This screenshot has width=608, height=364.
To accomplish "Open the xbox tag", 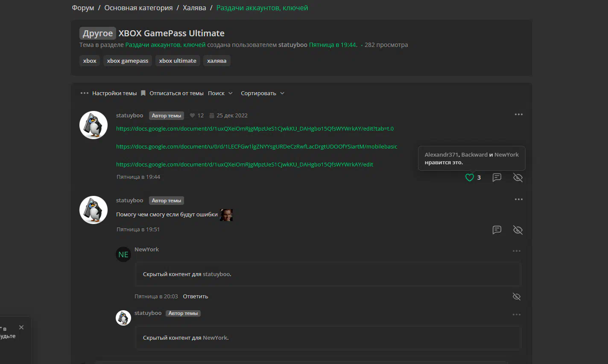I will click(90, 61).
